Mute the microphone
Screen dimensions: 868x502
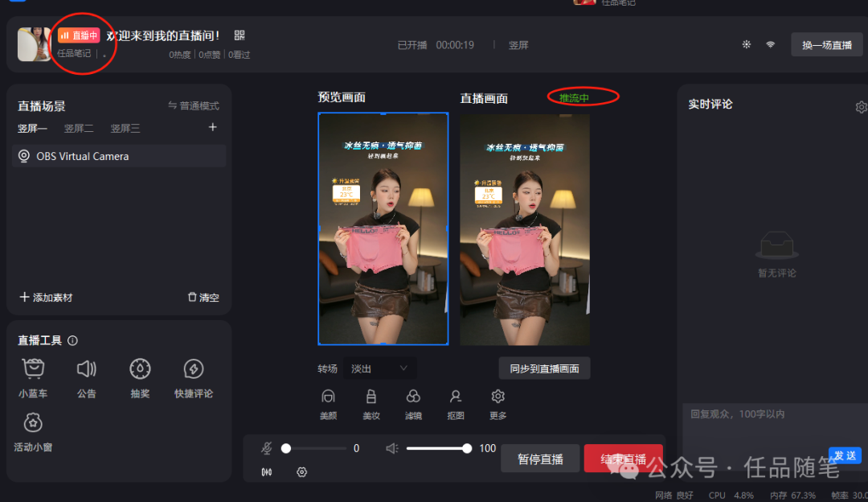pos(266,448)
